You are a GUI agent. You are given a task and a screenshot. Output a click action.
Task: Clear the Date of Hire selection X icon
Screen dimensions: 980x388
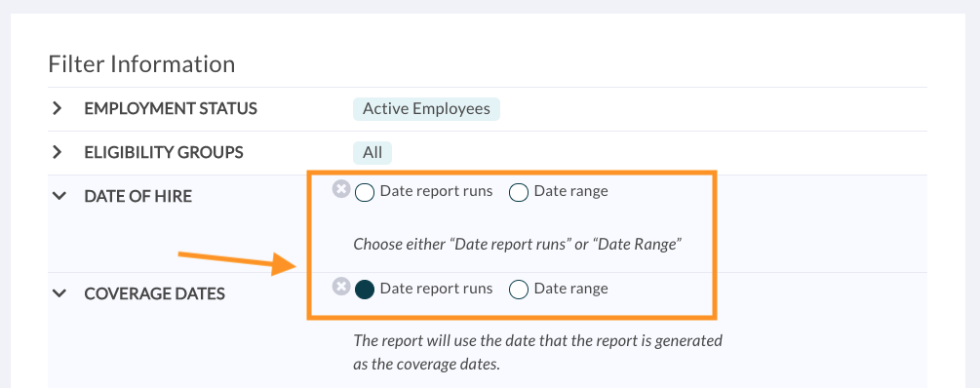(340, 189)
